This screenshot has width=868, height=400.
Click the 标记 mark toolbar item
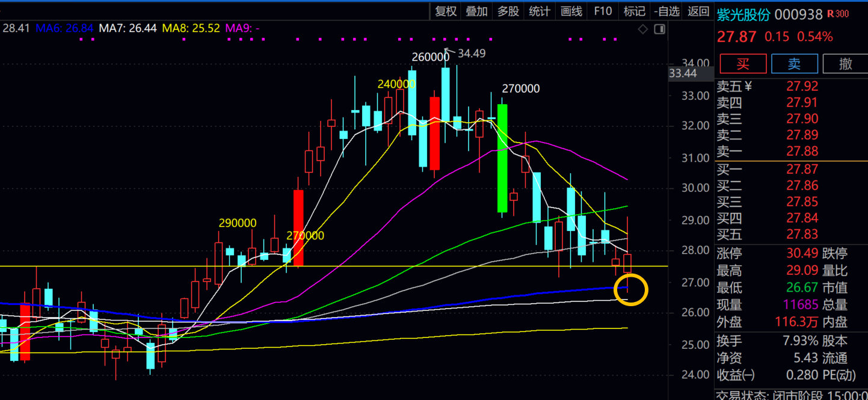[x=634, y=11]
